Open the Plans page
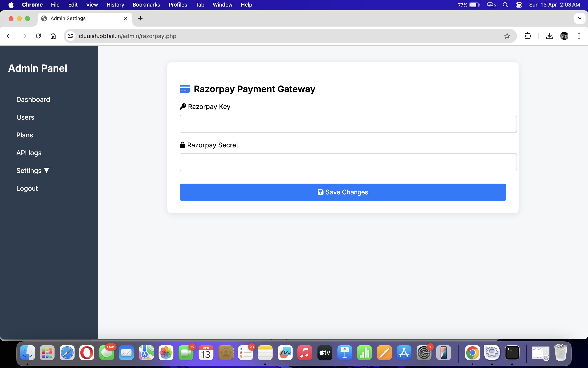 click(24, 135)
